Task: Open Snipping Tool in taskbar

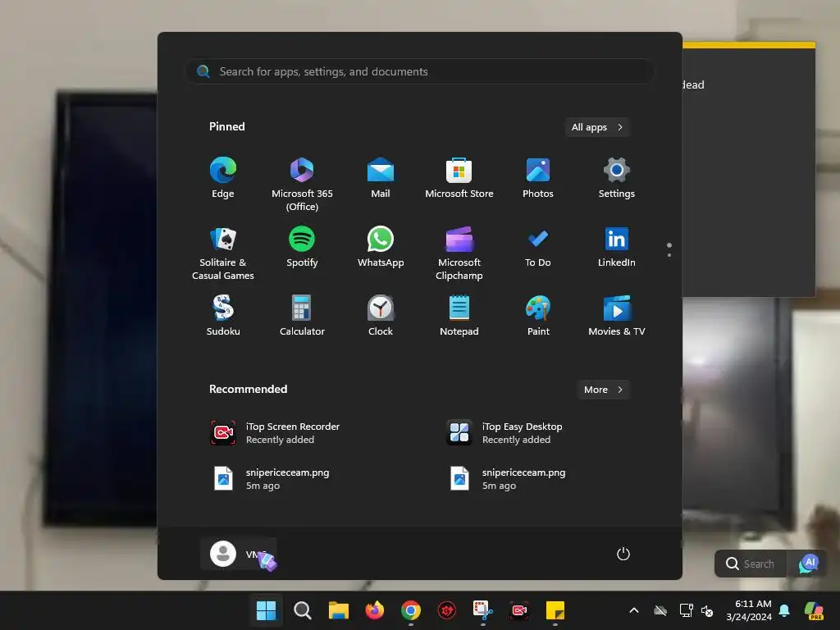Action: click(482, 610)
